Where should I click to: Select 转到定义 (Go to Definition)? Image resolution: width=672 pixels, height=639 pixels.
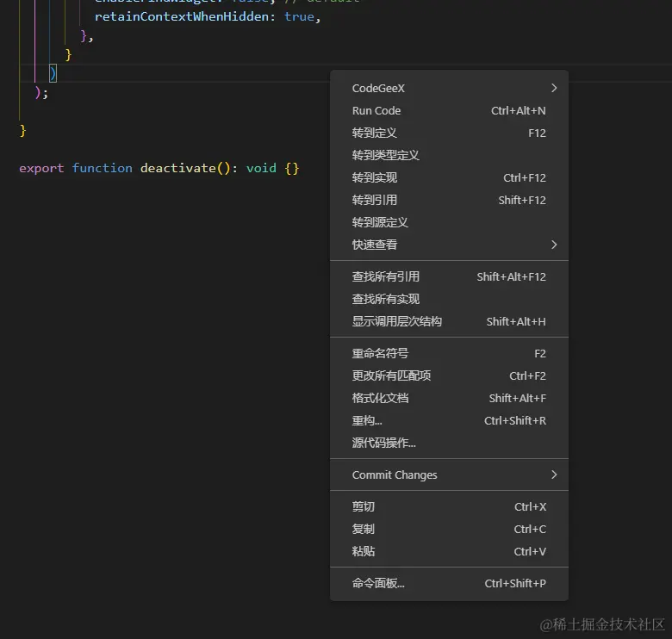(449, 133)
